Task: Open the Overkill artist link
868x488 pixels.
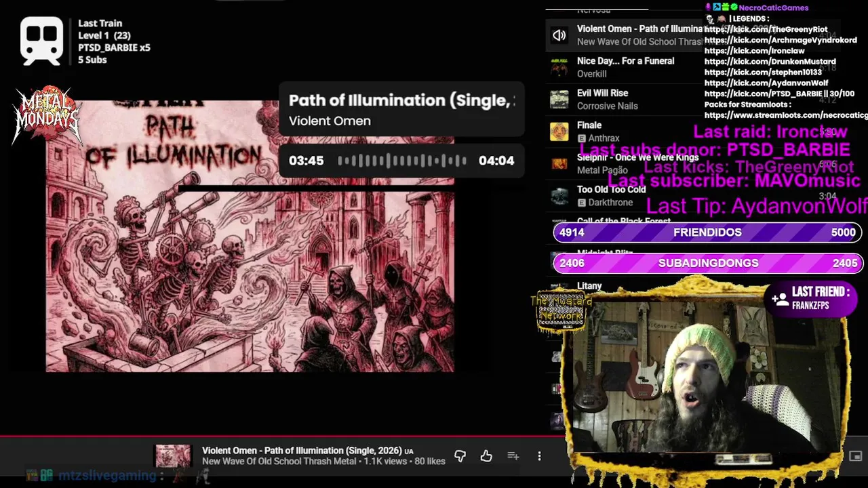Action: tap(591, 74)
